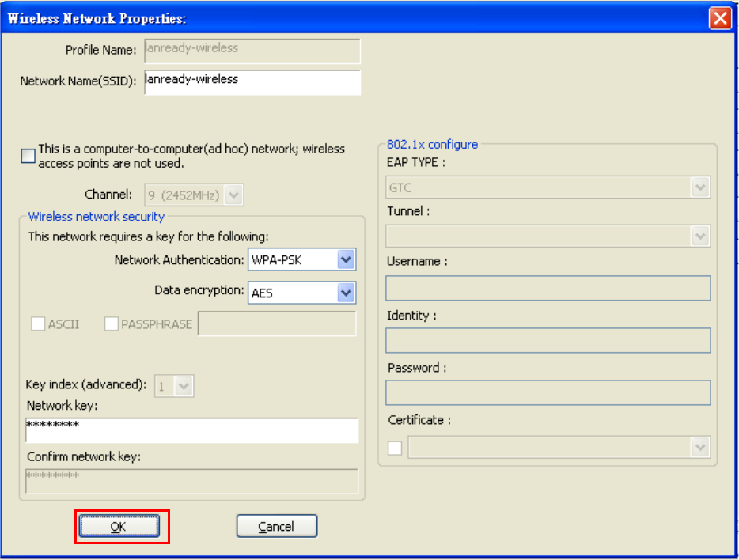This screenshot has height=560, width=739.
Task: Click the Cancel button
Action: (x=277, y=526)
